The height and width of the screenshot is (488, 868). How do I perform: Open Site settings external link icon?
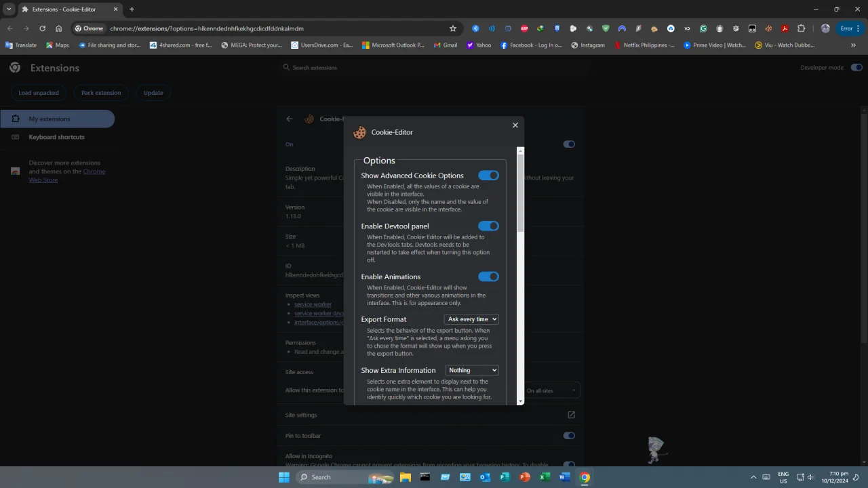pos(571,415)
